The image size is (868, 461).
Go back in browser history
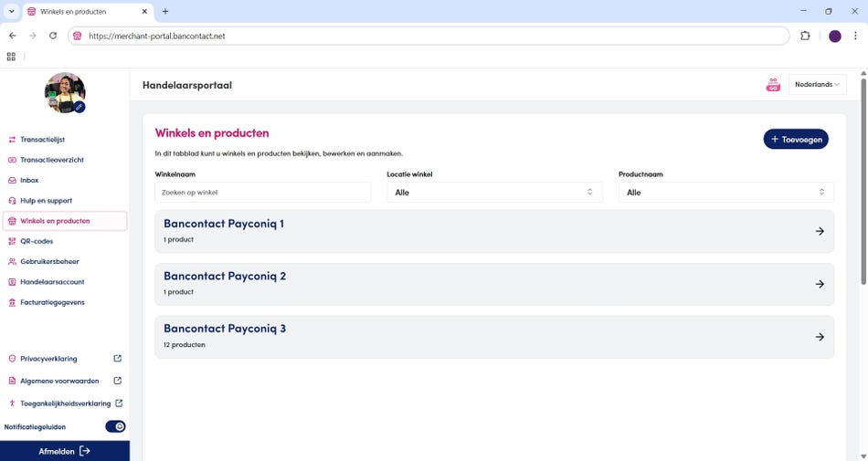coord(13,36)
